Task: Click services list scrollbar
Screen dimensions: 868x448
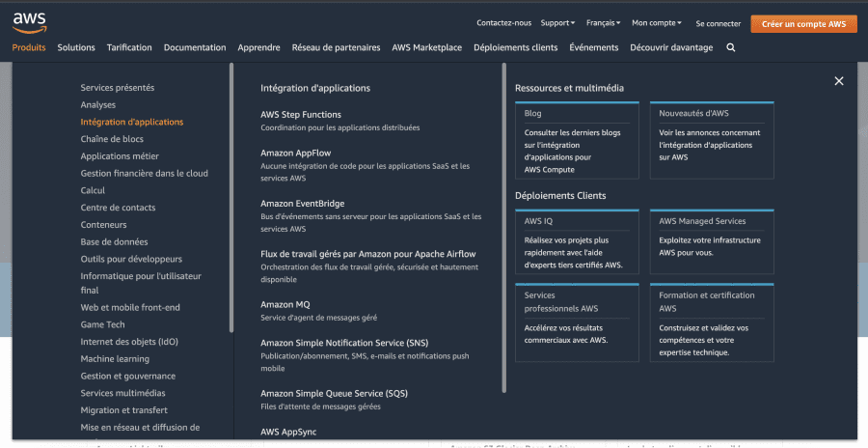Action: [x=503, y=228]
